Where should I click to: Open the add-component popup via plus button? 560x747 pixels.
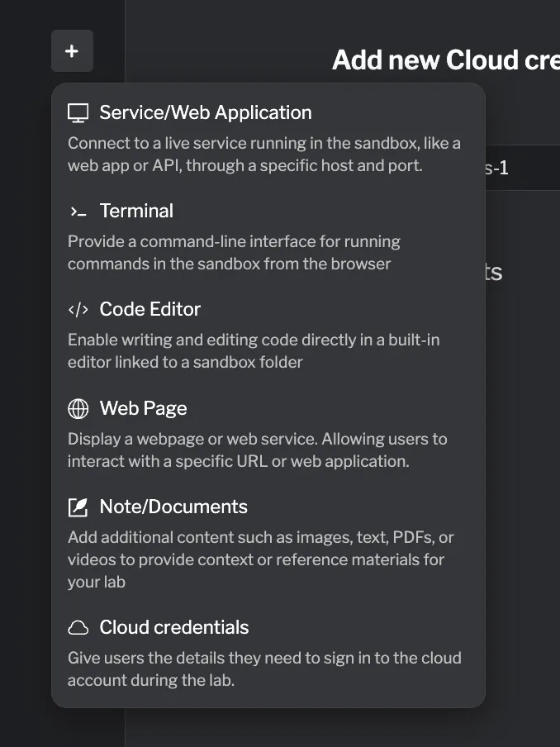[71, 50]
